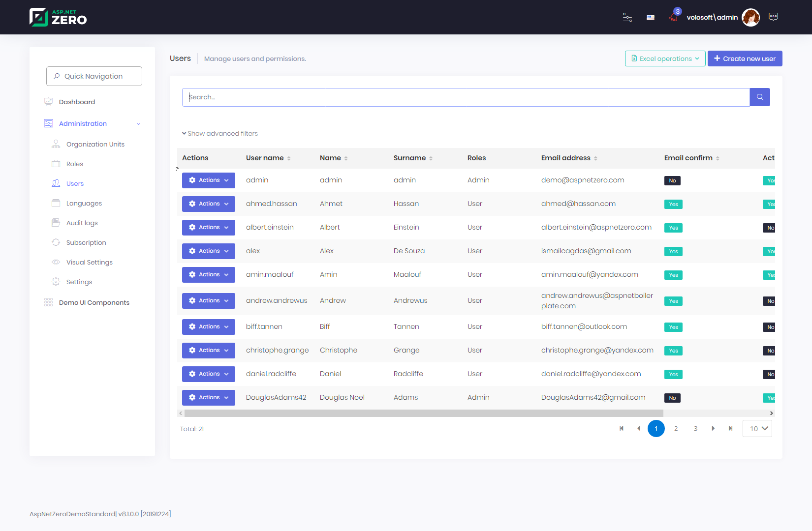Open Actions dropdown for DouglasAdams42

coord(209,398)
